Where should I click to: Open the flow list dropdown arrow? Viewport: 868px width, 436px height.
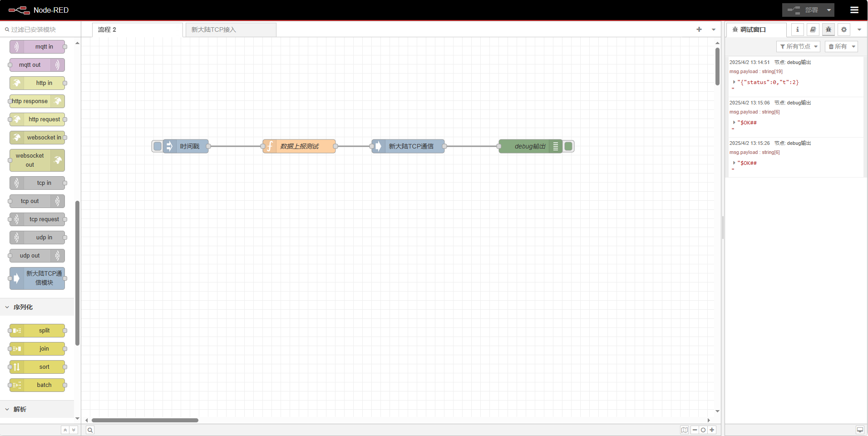[714, 30]
